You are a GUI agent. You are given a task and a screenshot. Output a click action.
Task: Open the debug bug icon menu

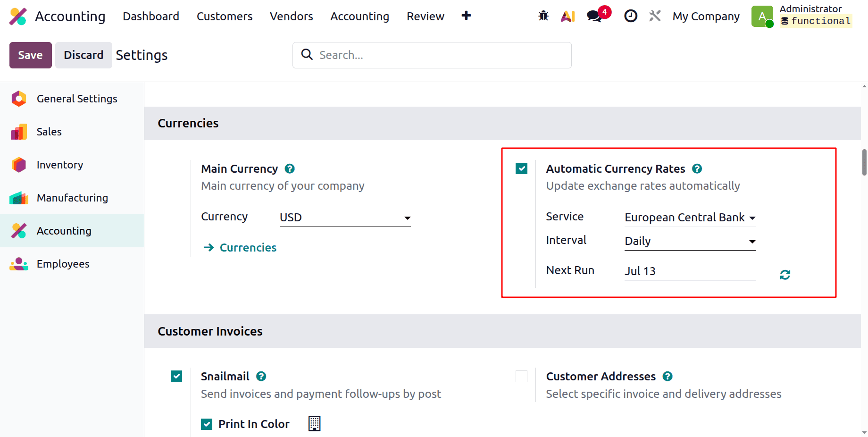tap(543, 16)
